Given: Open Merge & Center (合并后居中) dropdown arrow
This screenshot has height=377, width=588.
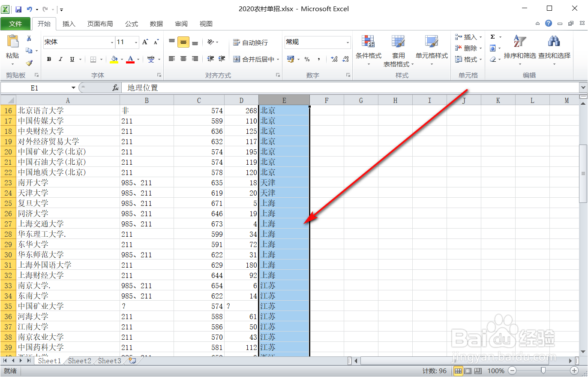Looking at the screenshot, I should [x=278, y=59].
